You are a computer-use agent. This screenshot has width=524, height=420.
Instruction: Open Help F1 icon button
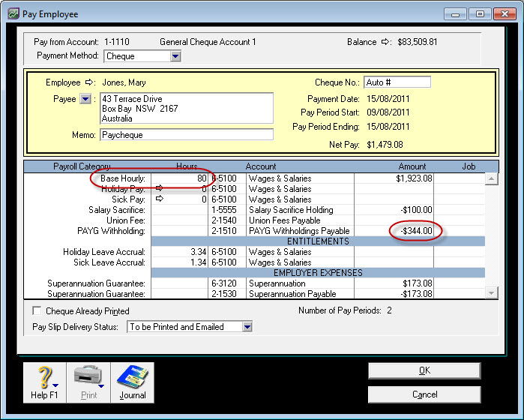44,382
